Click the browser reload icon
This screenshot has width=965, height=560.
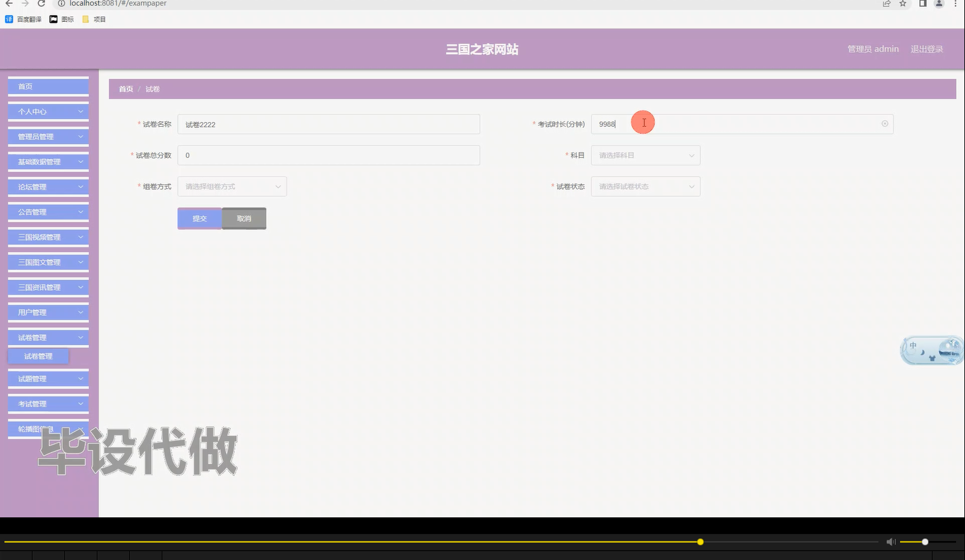pyautogui.click(x=41, y=4)
